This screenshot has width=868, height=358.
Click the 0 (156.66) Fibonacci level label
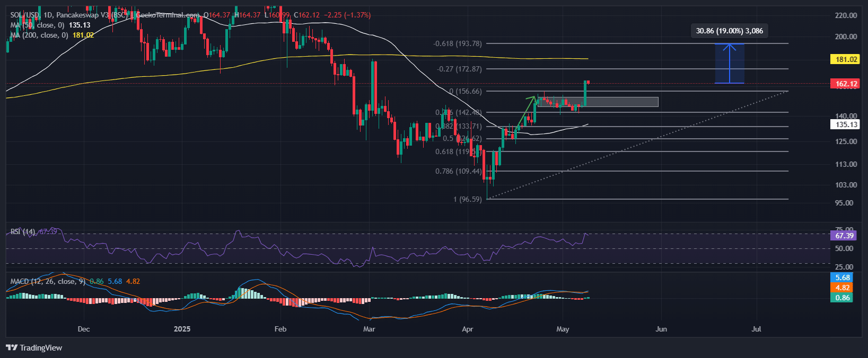466,91
